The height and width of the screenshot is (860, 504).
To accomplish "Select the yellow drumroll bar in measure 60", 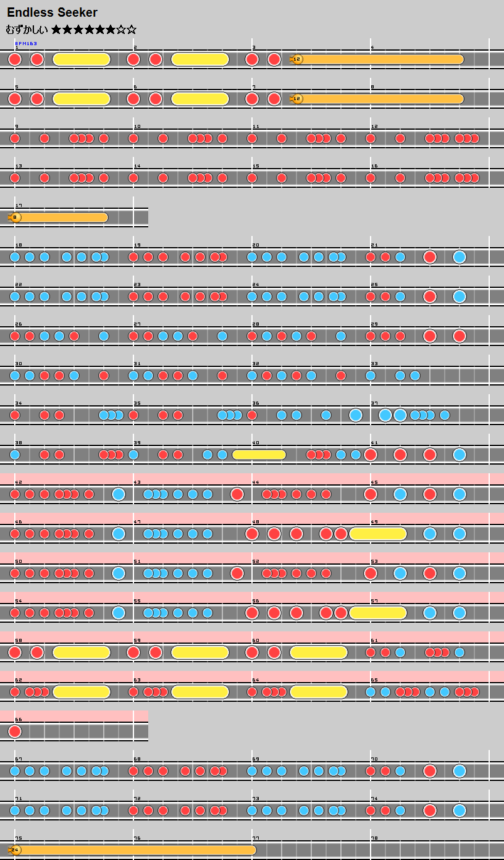I will click(x=319, y=652).
